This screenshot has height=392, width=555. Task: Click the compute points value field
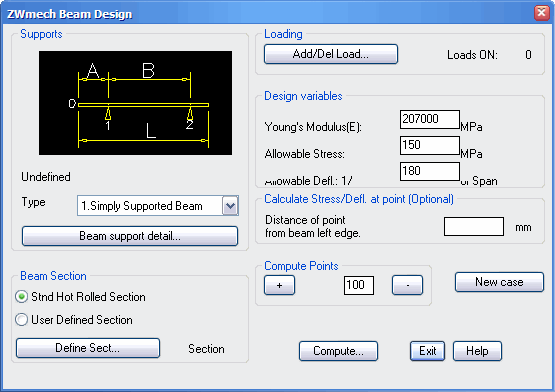point(359,285)
